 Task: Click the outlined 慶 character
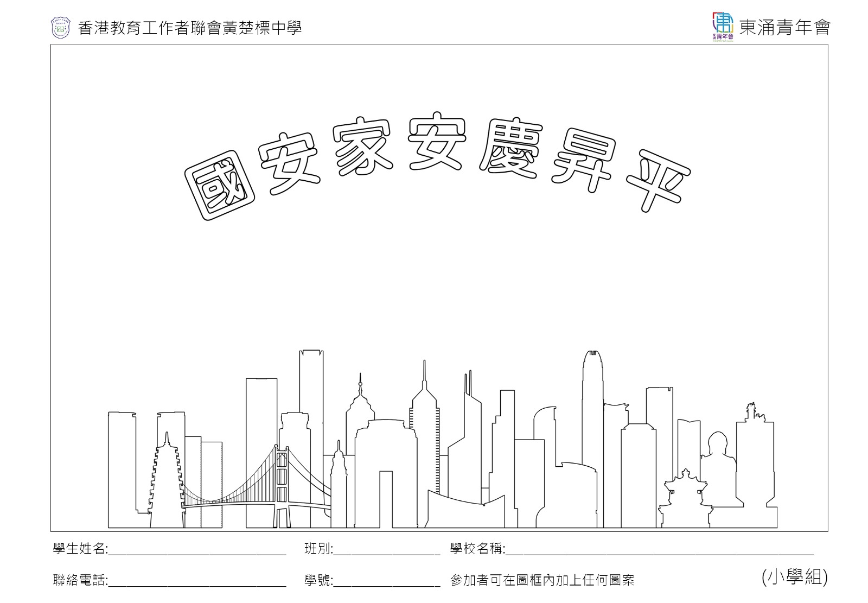pos(510,149)
